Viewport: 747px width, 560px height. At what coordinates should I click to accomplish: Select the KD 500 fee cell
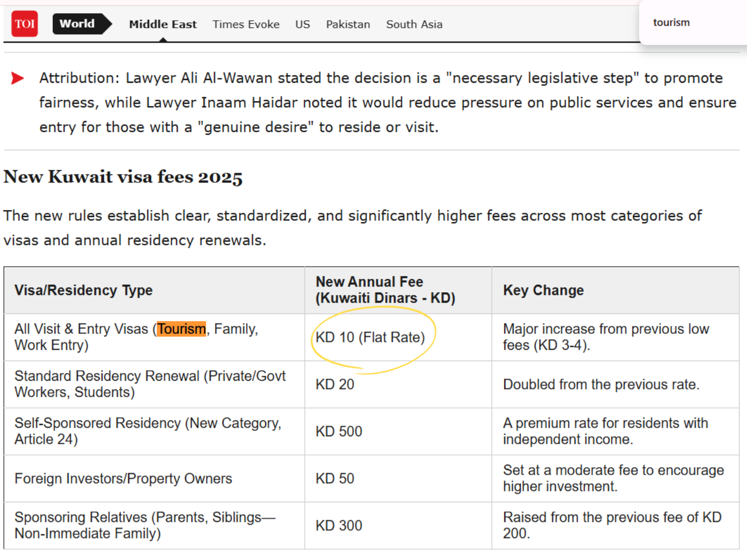tap(338, 431)
